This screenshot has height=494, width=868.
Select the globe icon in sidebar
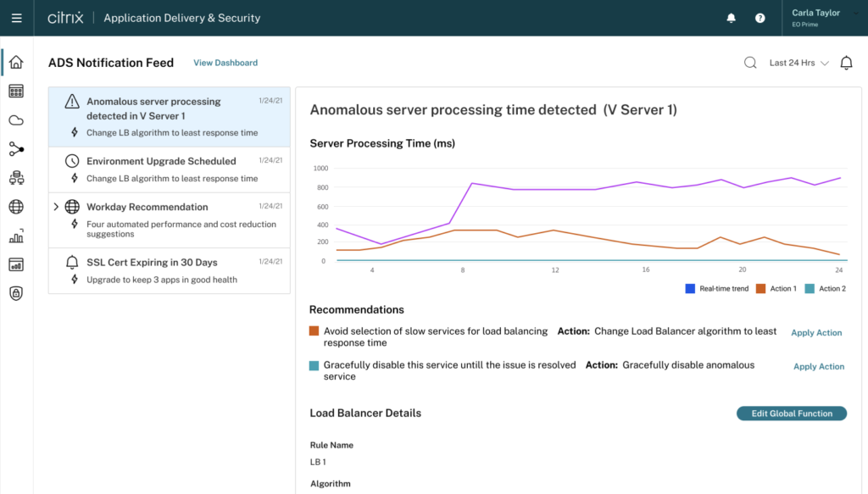coord(16,207)
